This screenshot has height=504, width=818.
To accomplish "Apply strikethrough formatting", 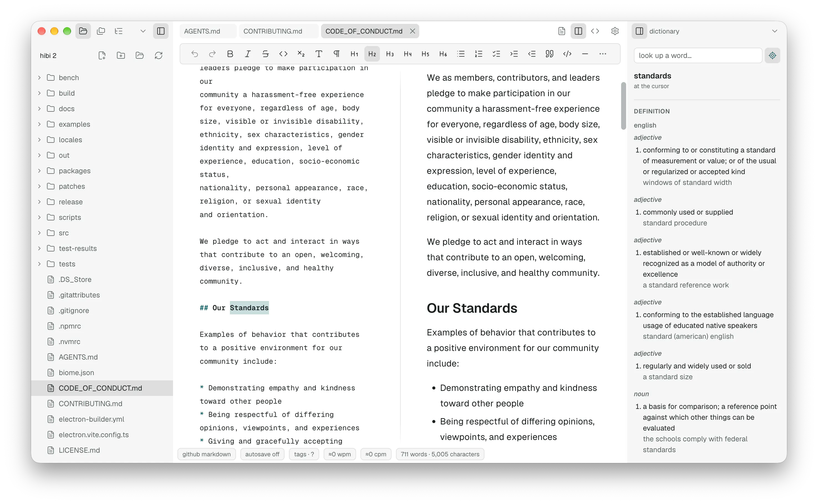I will (265, 54).
